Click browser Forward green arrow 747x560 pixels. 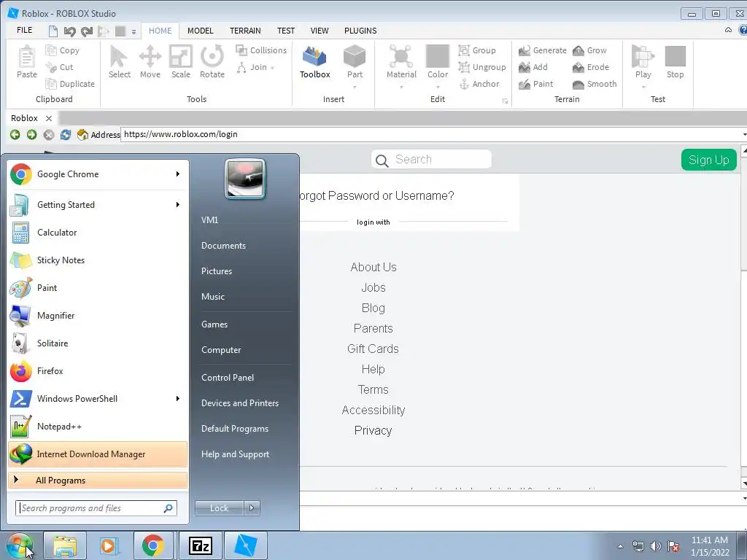coord(32,135)
